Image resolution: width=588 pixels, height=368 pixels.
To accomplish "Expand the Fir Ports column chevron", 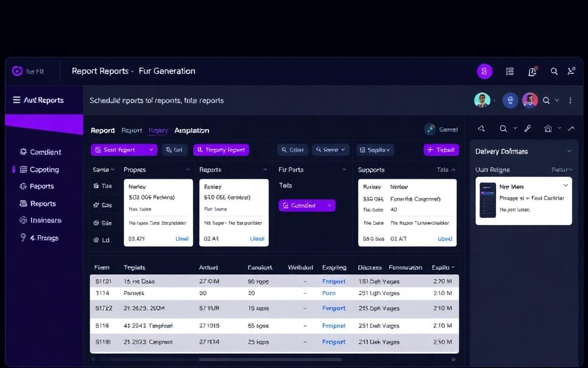I will [x=344, y=170].
